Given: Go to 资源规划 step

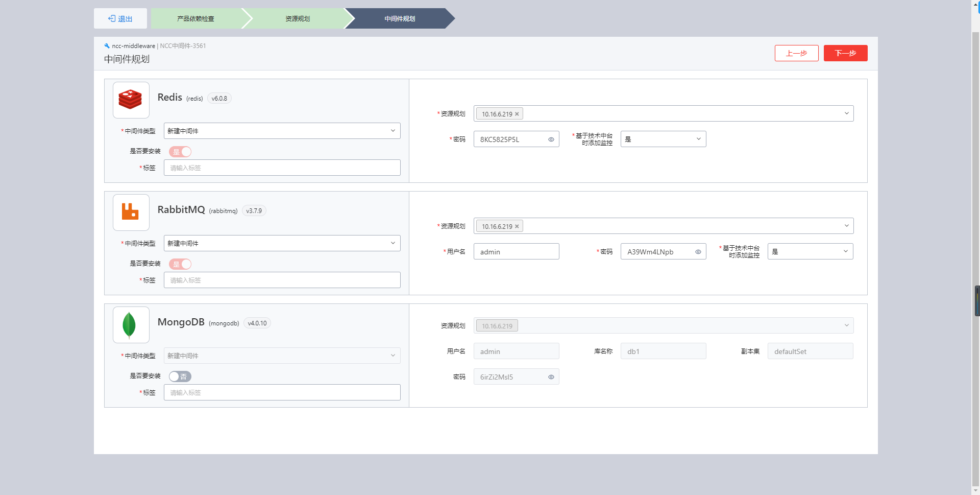Looking at the screenshot, I should (298, 18).
